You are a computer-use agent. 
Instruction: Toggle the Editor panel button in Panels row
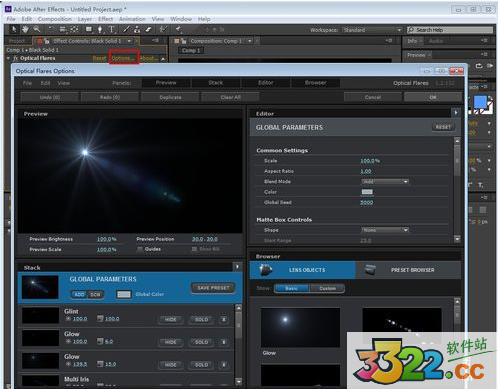266,83
